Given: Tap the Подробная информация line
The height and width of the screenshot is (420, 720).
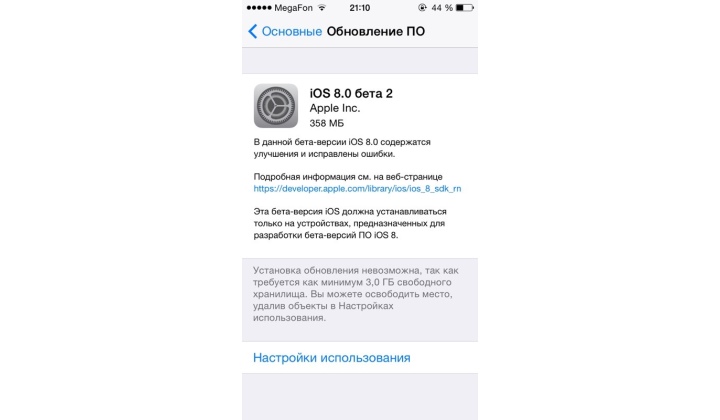Looking at the screenshot, I should click(348, 177).
